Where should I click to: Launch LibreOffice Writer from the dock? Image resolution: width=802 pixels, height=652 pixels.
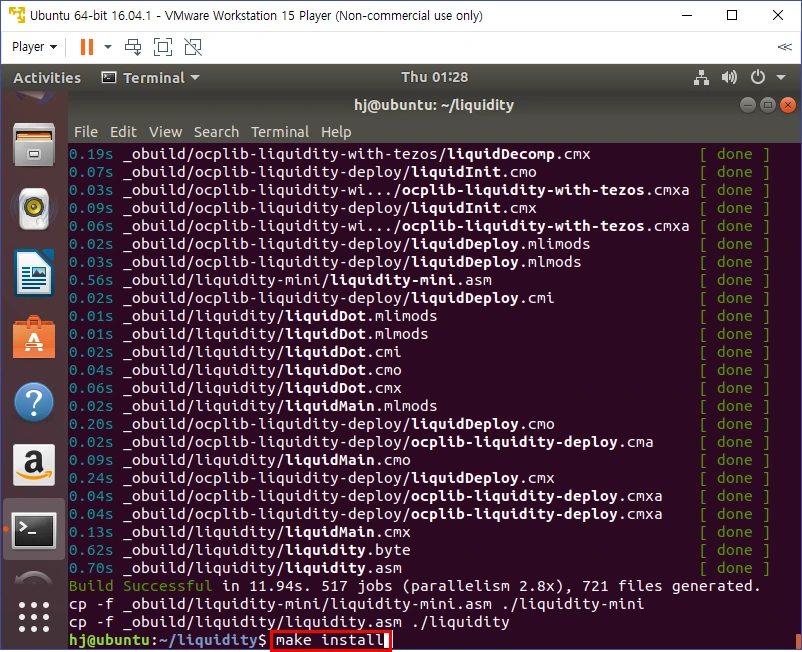click(x=34, y=273)
